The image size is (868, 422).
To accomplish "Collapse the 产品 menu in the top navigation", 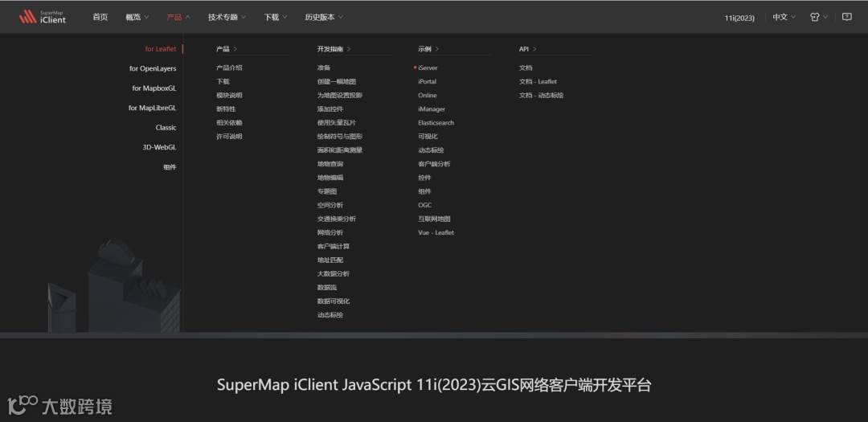I will 178,17.
